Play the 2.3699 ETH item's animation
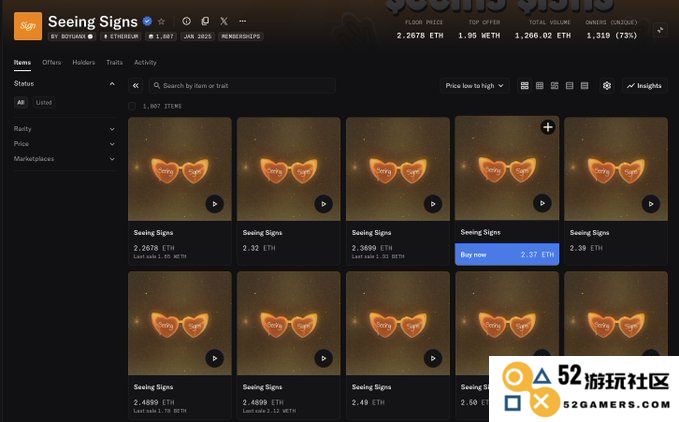 pyautogui.click(x=433, y=204)
